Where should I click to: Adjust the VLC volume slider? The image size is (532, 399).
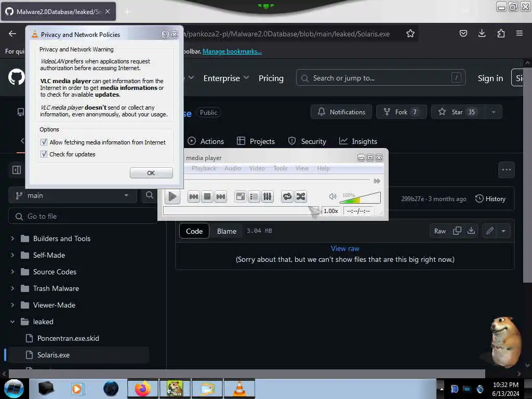pos(360,197)
